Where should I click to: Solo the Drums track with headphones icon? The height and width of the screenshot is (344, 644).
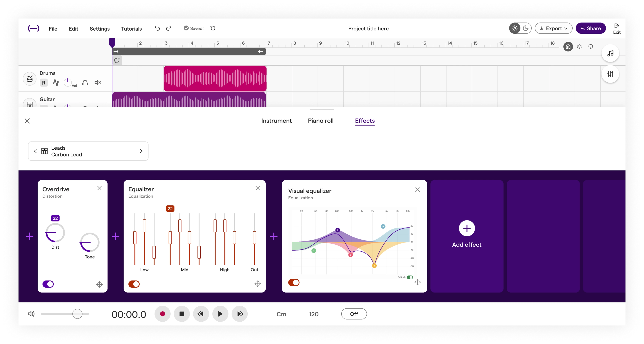(x=85, y=83)
